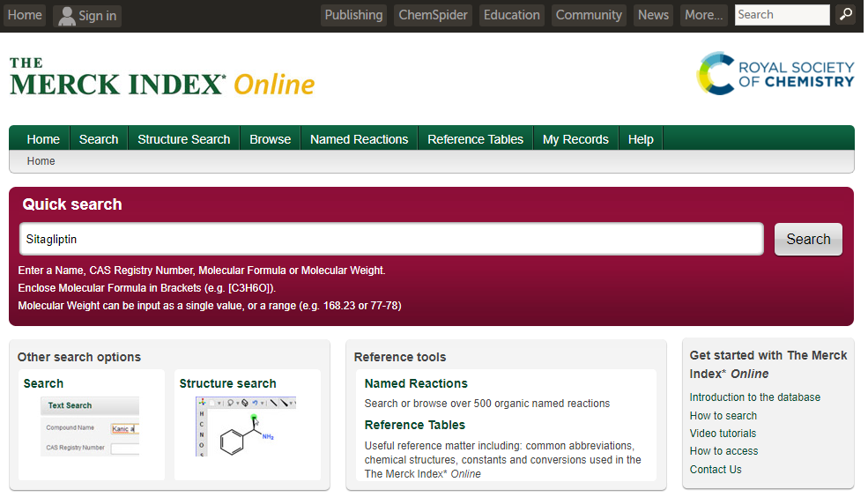Viewport: 868px width, 497px height.
Task: Open the Reference Tables tab
Action: coord(475,139)
